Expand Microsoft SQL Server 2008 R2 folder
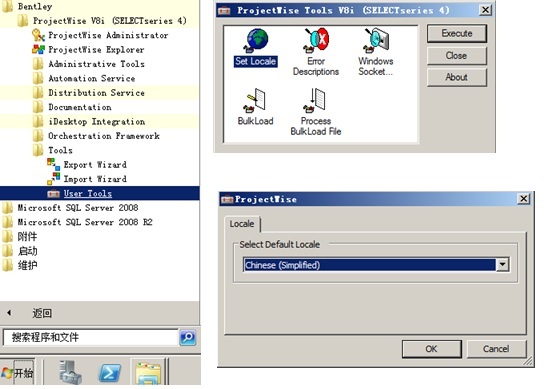Image resolution: width=547 pixels, height=389 pixels. pos(77,222)
